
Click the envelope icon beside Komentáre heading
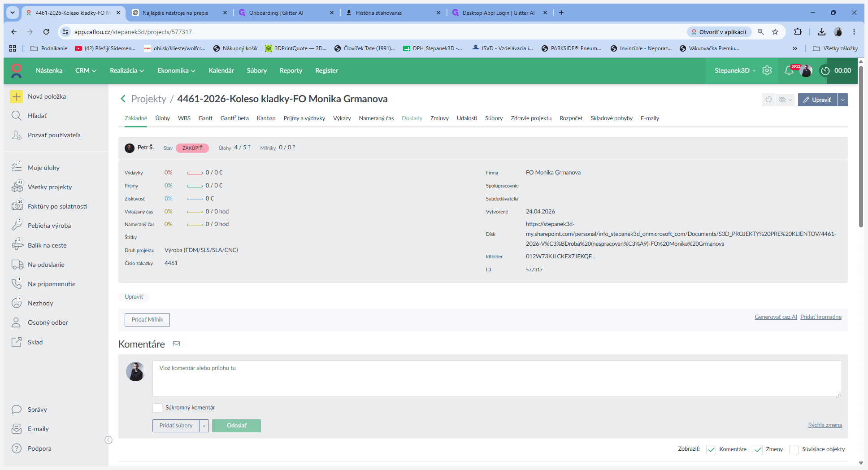tap(177, 344)
